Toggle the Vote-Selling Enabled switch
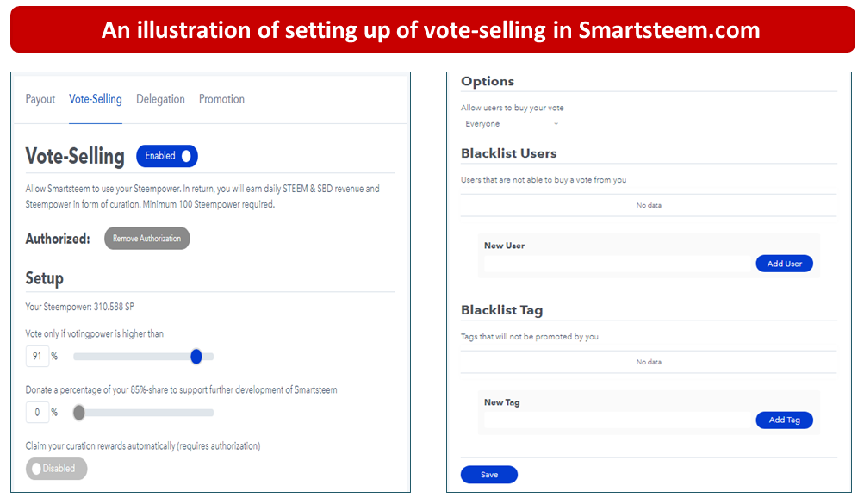This screenshot has height=504, width=864. pos(167,156)
